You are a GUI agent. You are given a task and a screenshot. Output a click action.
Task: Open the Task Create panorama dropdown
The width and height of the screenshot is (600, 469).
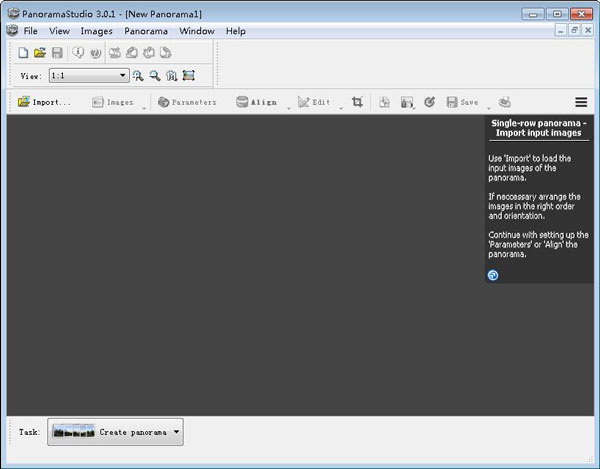(115, 432)
